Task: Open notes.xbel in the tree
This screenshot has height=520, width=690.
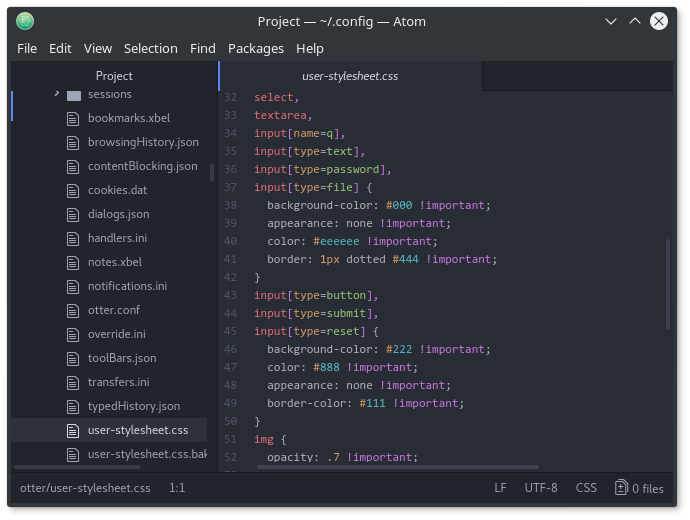Action: [115, 262]
